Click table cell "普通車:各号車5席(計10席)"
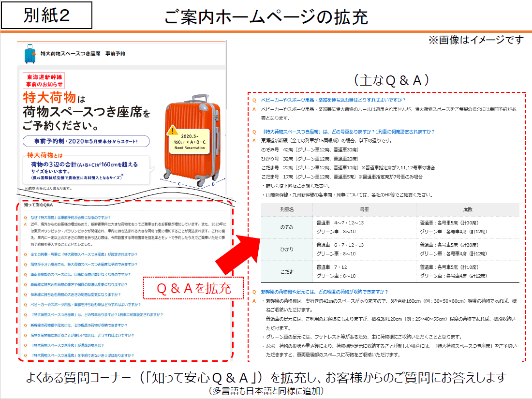This screenshot has width=532, height=399. click(x=449, y=267)
